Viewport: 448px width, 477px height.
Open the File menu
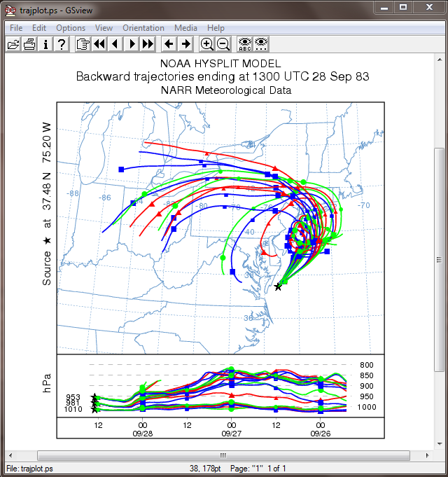pos(16,28)
